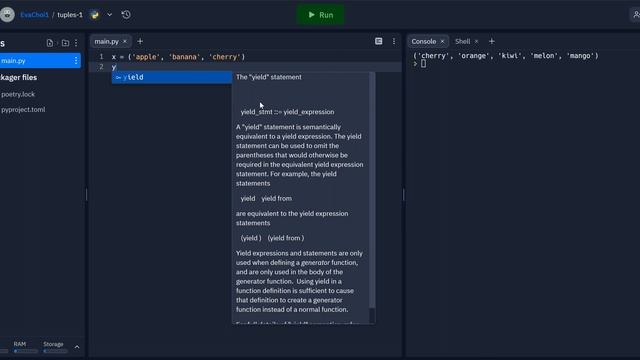
Task: Open the Files panel options menu
Action: coord(76,43)
